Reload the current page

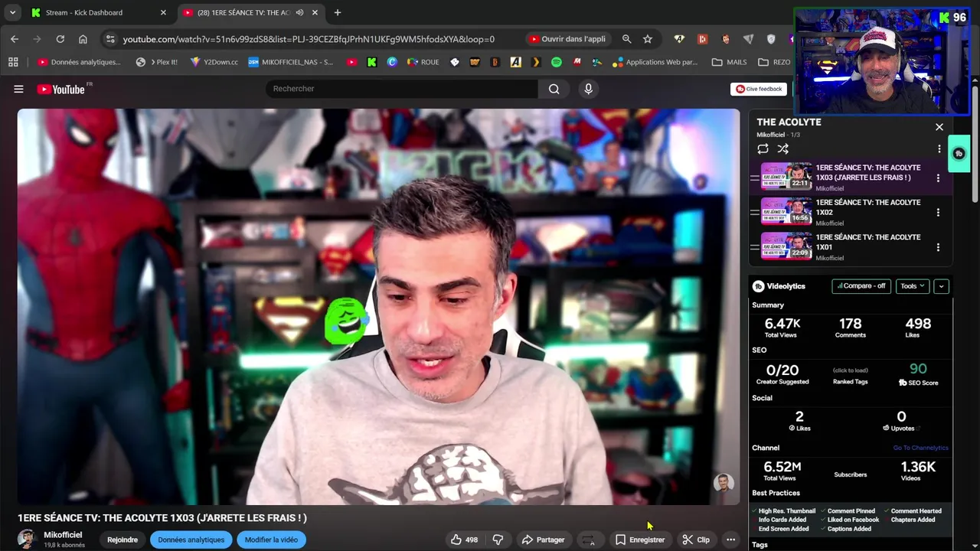[x=60, y=39]
